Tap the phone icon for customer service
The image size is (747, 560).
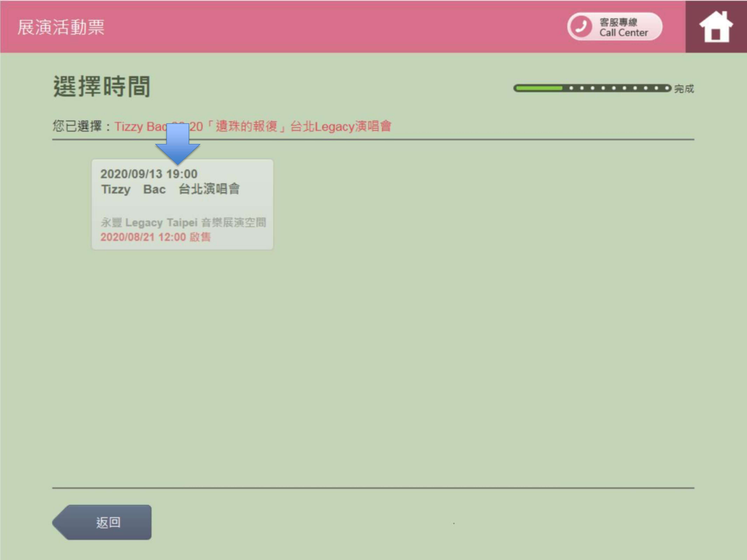click(x=581, y=26)
